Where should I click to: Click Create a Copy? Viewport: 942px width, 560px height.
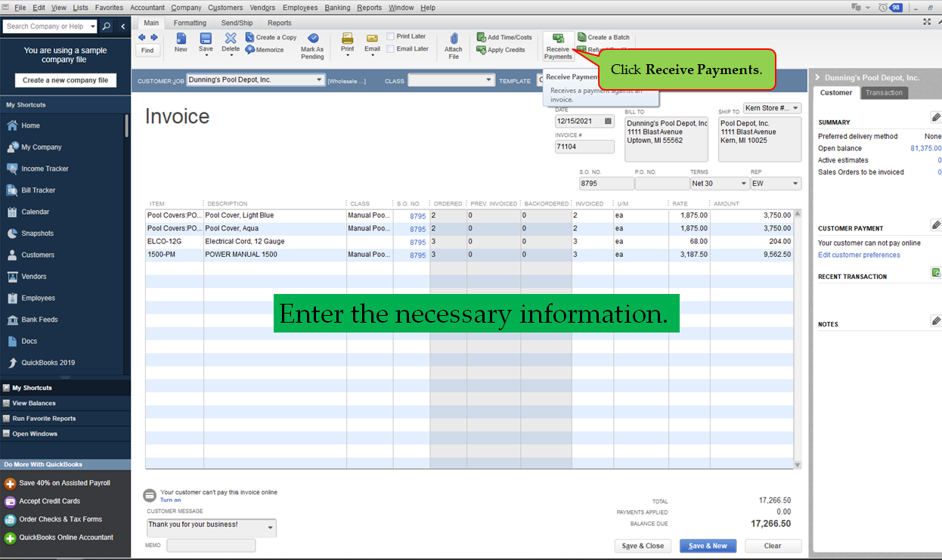point(271,37)
